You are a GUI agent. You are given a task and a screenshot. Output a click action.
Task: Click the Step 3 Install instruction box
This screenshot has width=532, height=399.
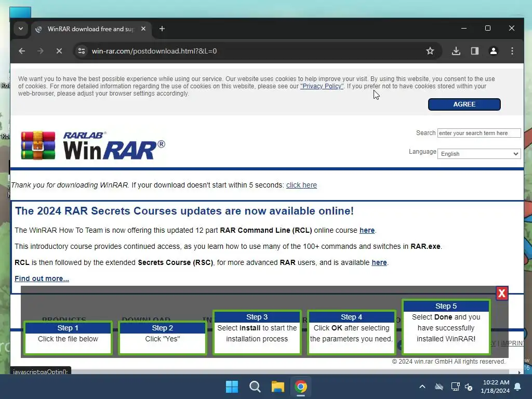coord(257,332)
